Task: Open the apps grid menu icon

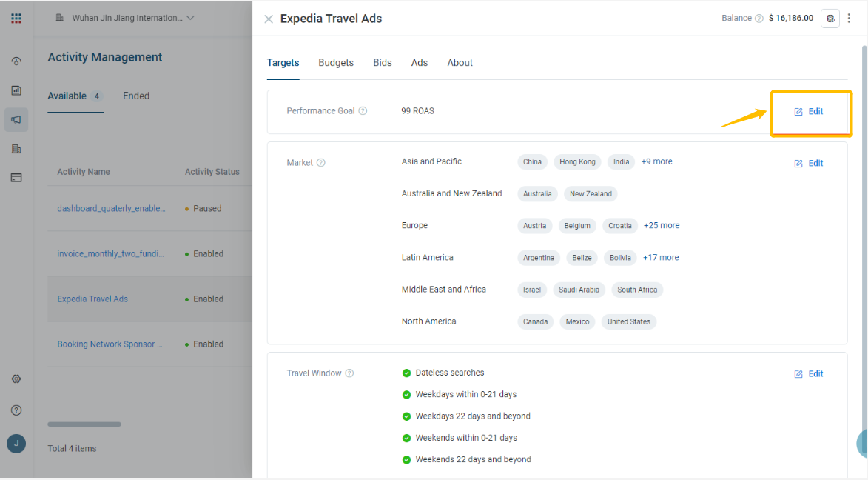Action: (x=16, y=19)
